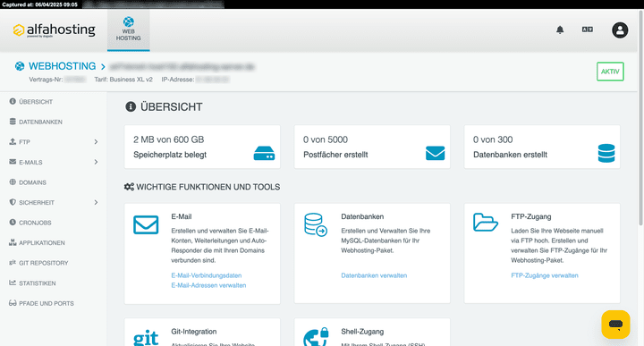Open Pfade und Ports in the sidebar
Viewport: 644px width, 346px height.
[x=47, y=303]
